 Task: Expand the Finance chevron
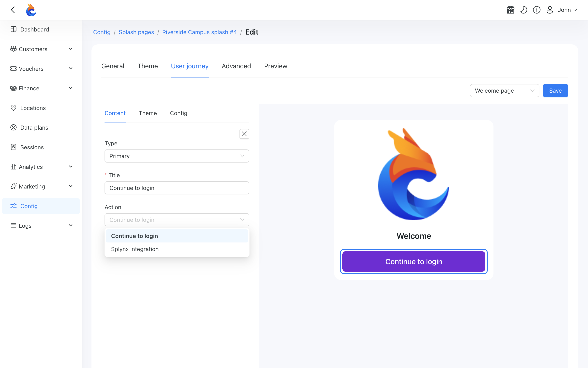(x=71, y=88)
